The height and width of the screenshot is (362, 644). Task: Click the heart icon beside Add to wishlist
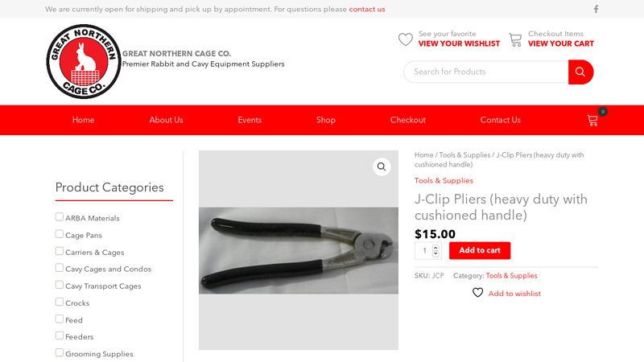(478, 293)
